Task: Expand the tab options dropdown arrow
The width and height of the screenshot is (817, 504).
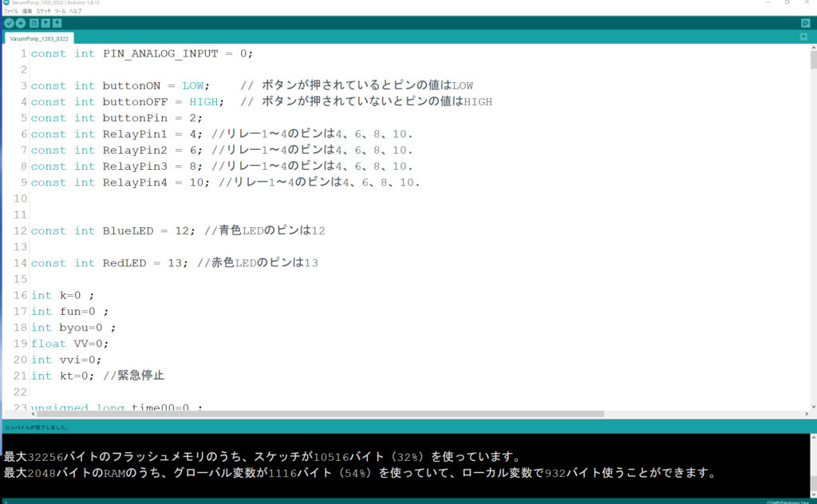Action: (803, 37)
